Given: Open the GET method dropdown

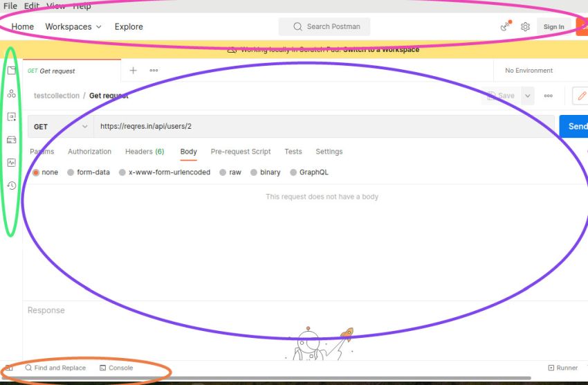Looking at the screenshot, I should pyautogui.click(x=61, y=127).
